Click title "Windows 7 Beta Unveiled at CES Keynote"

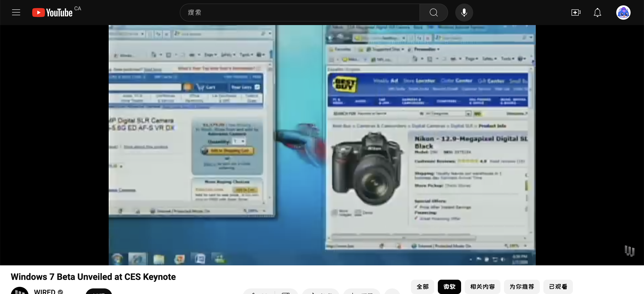[x=93, y=277]
